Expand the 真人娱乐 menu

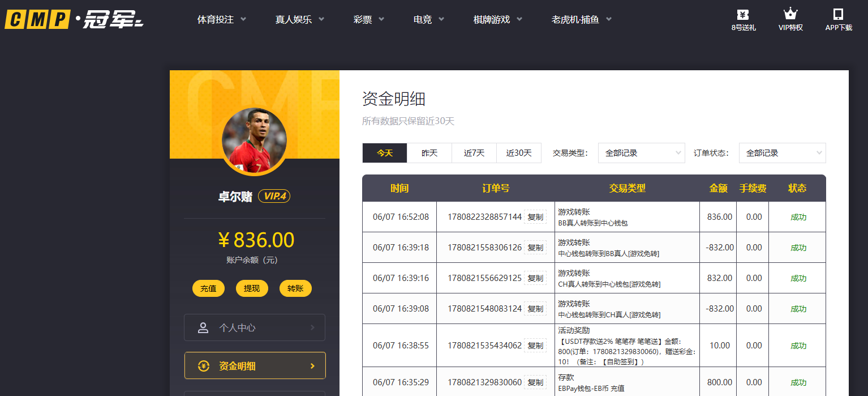coord(300,19)
